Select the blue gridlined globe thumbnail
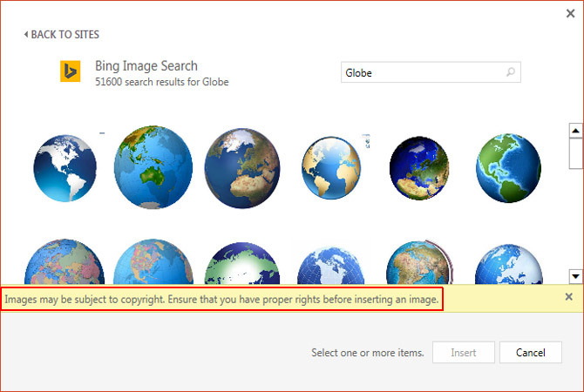 tap(330, 265)
